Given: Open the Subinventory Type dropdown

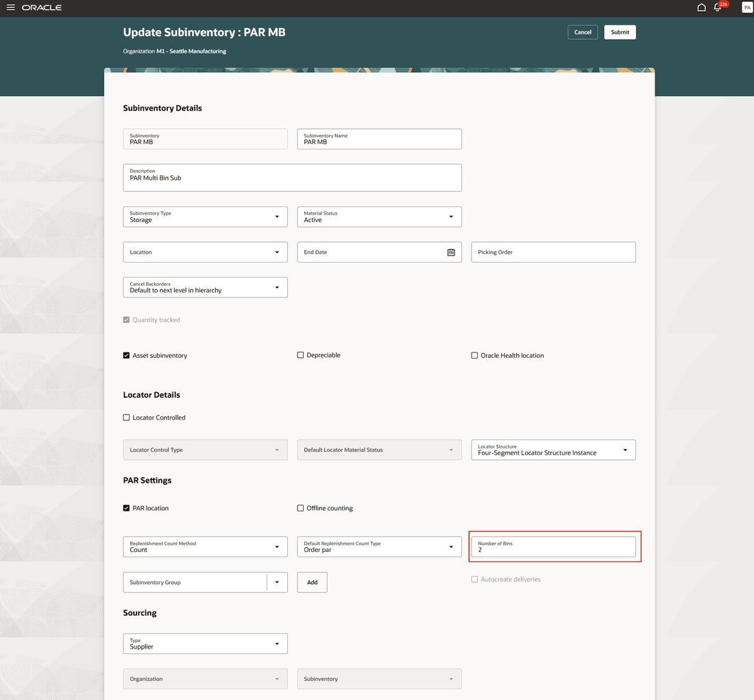Looking at the screenshot, I should [206, 217].
